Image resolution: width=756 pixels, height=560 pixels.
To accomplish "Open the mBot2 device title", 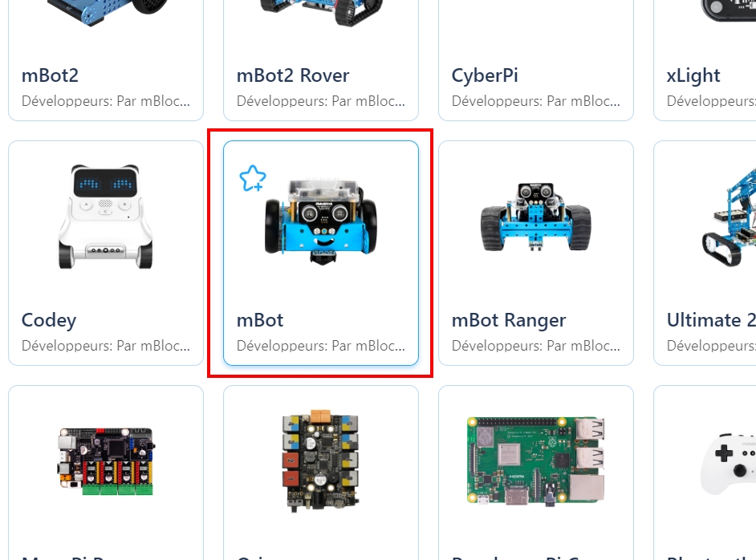I will pos(50,75).
